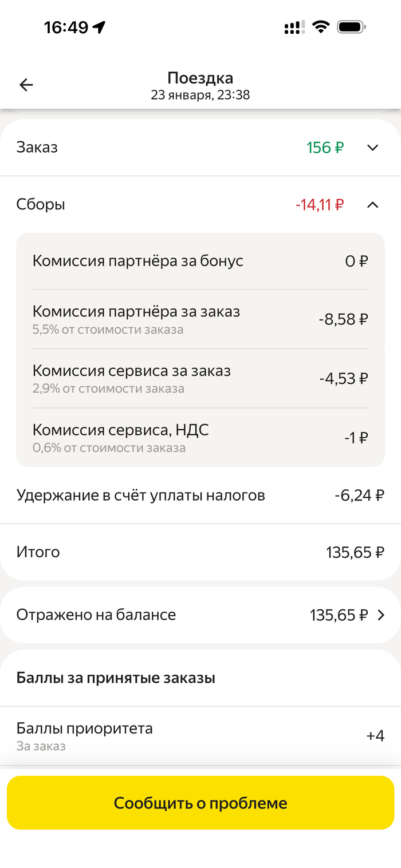Tap the Wi-Fi status icon
The width and height of the screenshot is (401, 868).
coord(321,27)
